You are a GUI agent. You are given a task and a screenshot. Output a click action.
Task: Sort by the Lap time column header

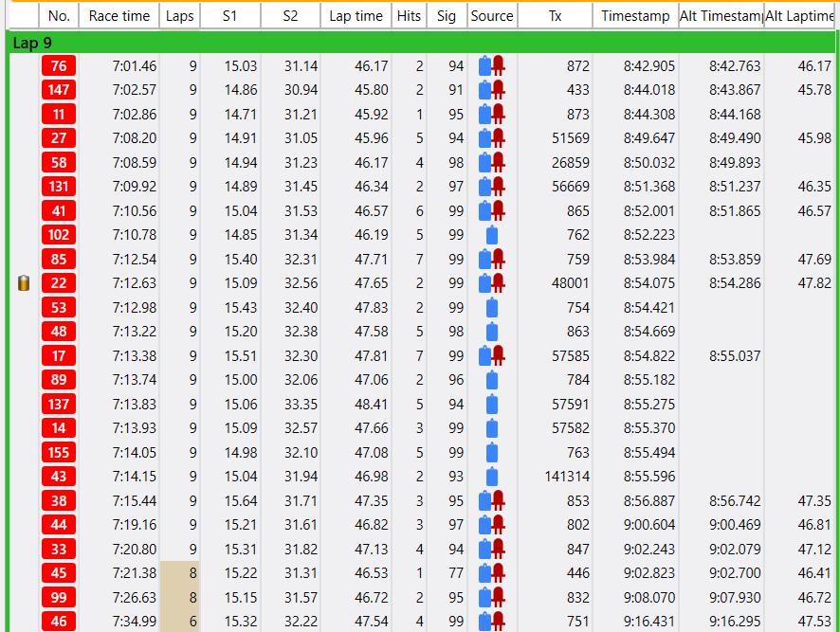tap(356, 16)
